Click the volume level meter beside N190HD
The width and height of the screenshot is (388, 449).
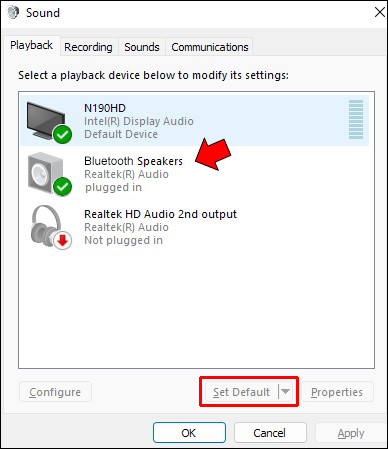click(356, 119)
